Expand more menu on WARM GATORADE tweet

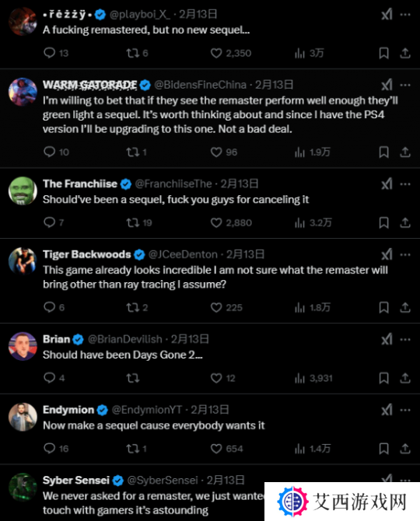(405, 85)
